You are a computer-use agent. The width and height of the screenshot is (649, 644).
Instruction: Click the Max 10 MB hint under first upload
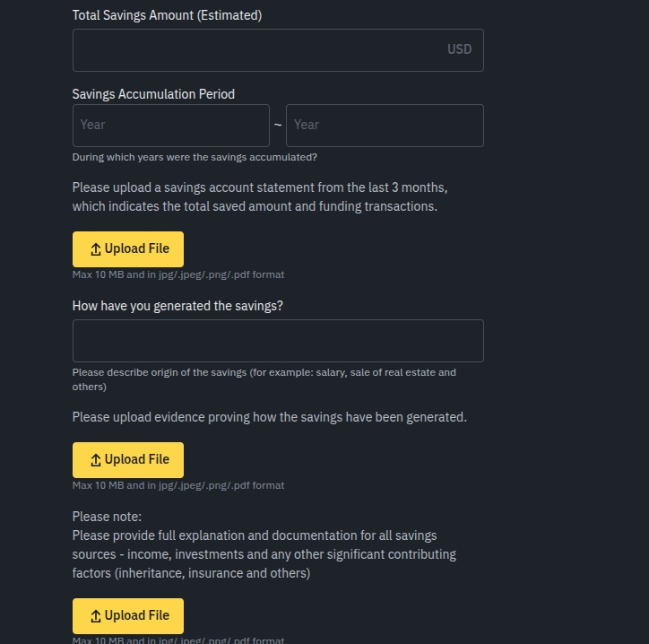[x=177, y=274]
